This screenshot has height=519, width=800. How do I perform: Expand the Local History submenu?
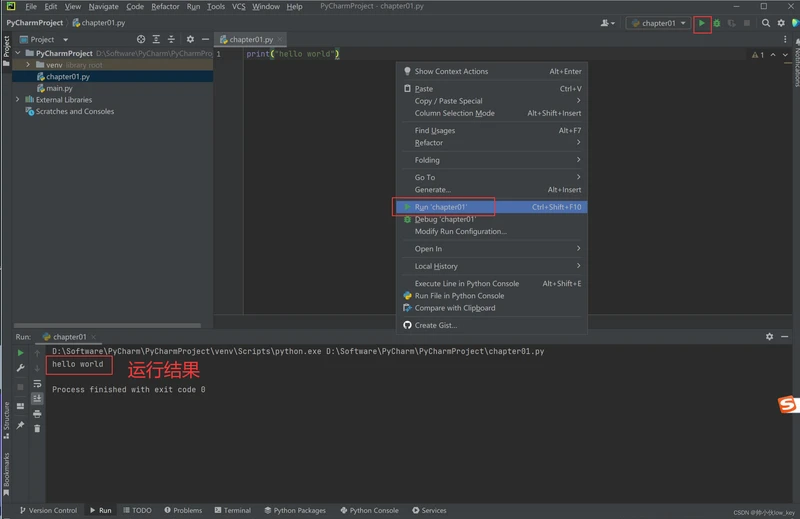(x=492, y=266)
